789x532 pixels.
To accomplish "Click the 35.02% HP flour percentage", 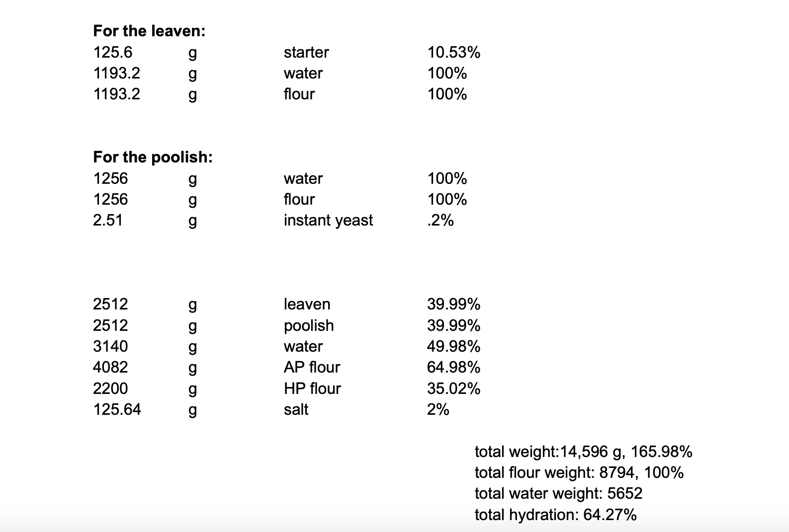I will coord(453,388).
